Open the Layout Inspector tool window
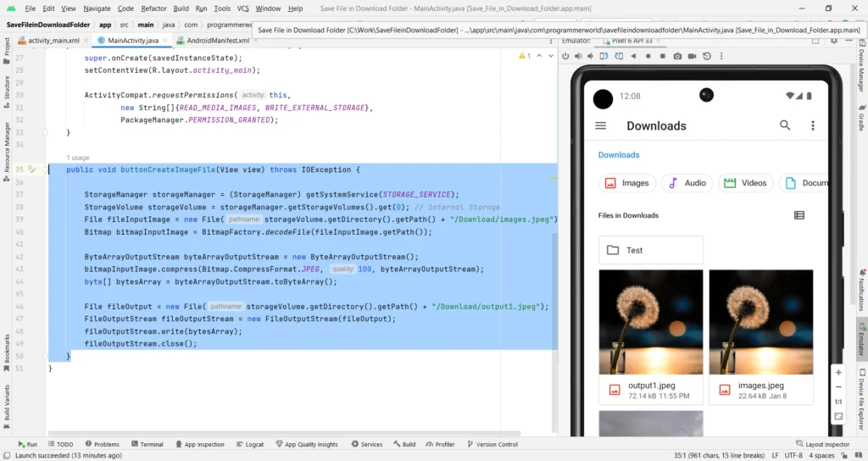868x461 pixels. tap(822, 444)
